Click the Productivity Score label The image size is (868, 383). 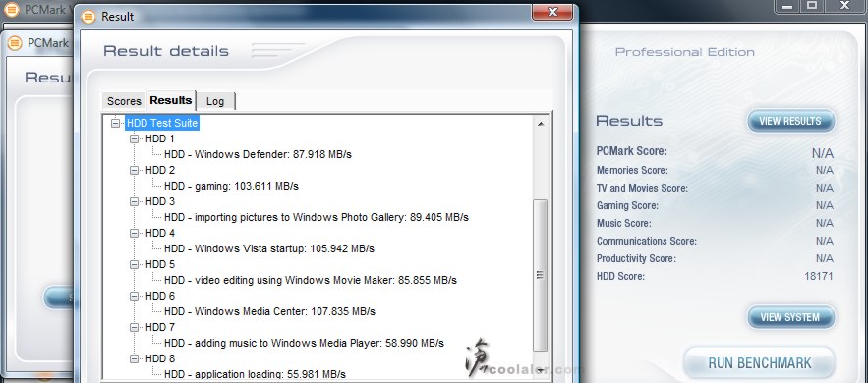coord(636,259)
